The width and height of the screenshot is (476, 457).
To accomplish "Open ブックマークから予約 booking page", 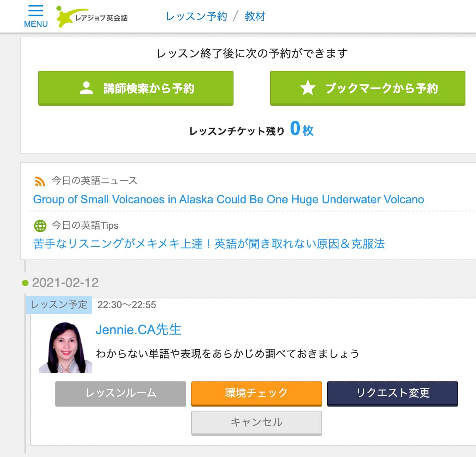I will pos(367,88).
